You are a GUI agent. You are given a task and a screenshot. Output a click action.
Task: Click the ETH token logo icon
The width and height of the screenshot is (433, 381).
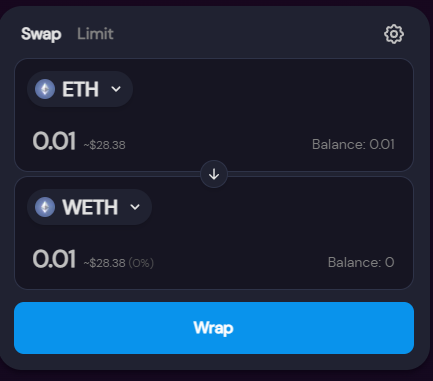click(45, 89)
